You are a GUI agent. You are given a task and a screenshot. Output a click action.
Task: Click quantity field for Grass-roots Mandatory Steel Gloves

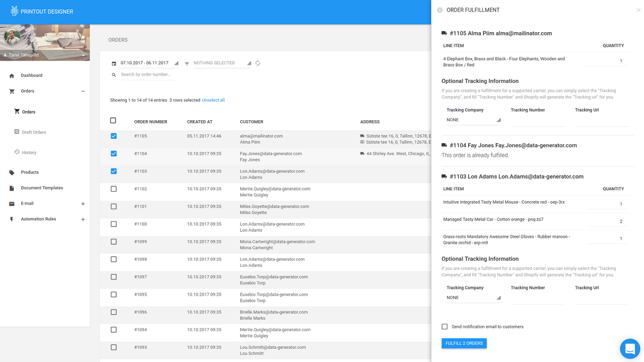point(607,239)
